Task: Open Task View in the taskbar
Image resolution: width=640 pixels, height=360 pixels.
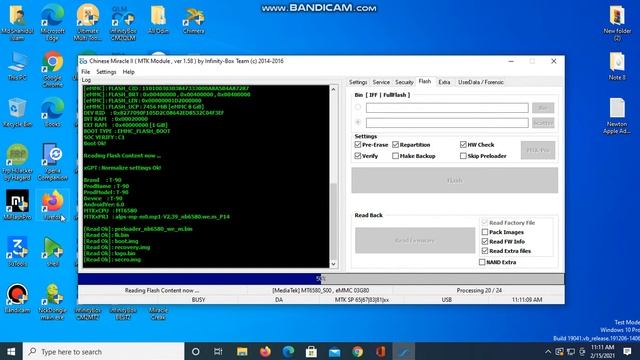Action: coord(218,351)
